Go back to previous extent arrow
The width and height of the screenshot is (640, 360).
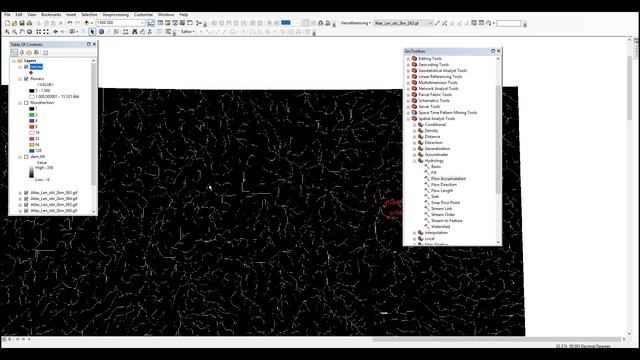click(56, 32)
